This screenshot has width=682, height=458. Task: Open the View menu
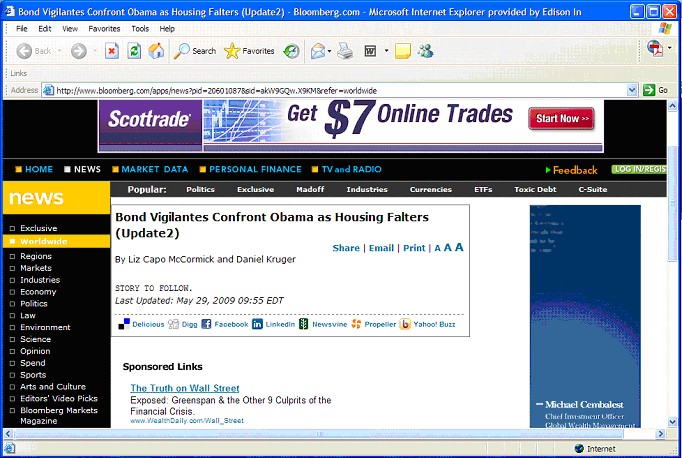point(70,29)
